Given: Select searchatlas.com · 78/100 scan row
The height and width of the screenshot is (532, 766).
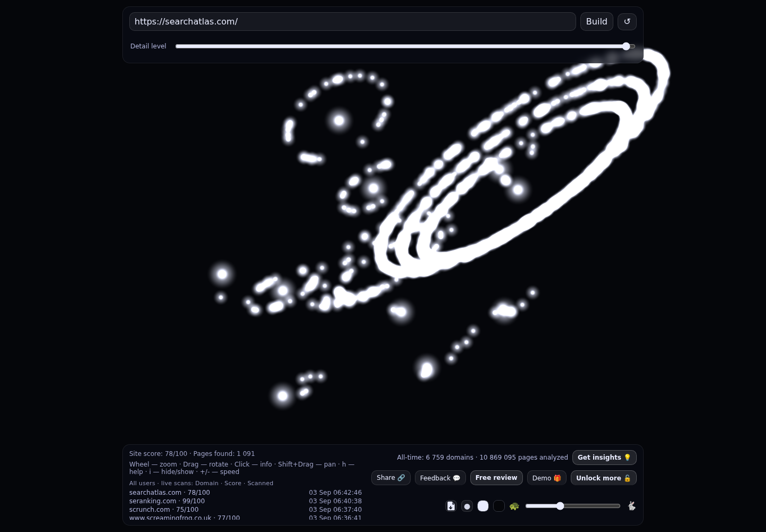Looking at the screenshot, I should pyautogui.click(x=245, y=493).
